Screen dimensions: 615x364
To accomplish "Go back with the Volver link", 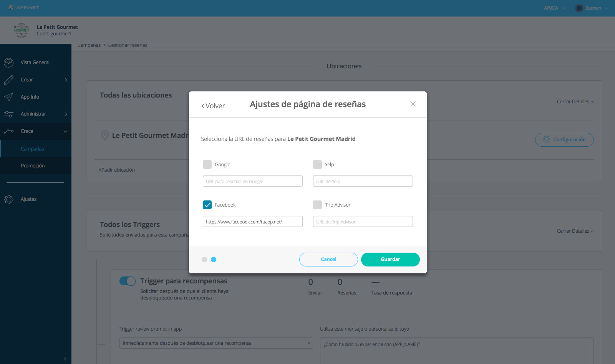I will coord(213,106).
